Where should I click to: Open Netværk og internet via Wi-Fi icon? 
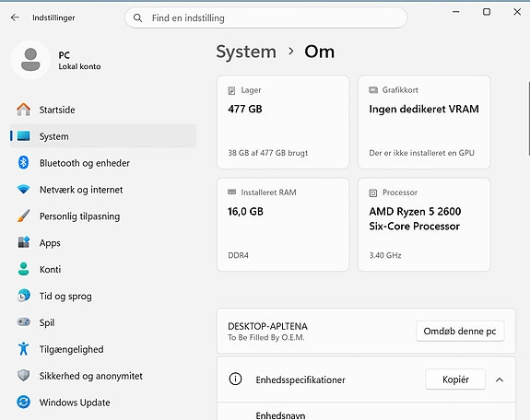click(x=23, y=189)
